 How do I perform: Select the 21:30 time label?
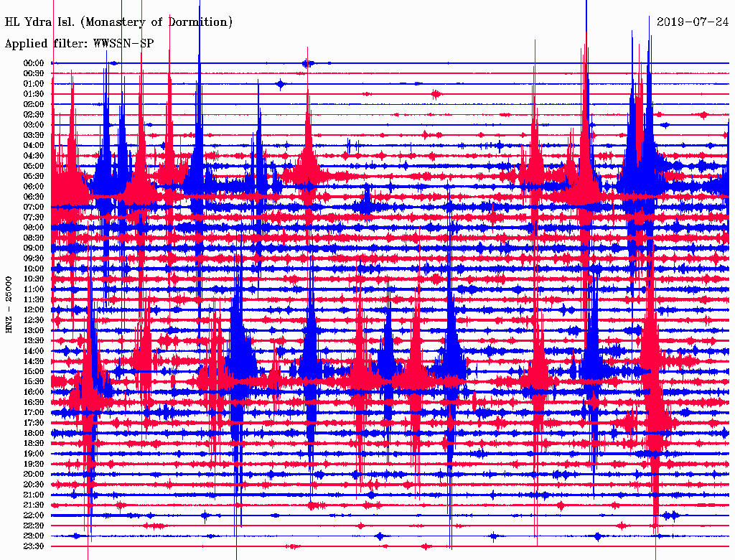[x=34, y=505]
